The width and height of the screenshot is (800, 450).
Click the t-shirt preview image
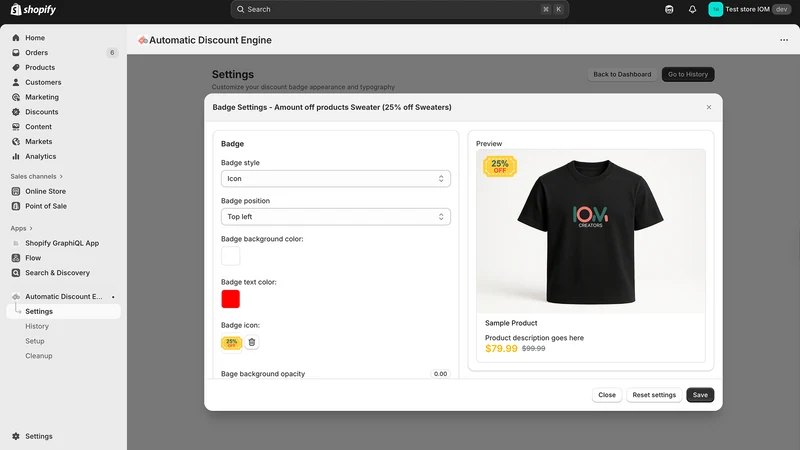tap(591, 231)
